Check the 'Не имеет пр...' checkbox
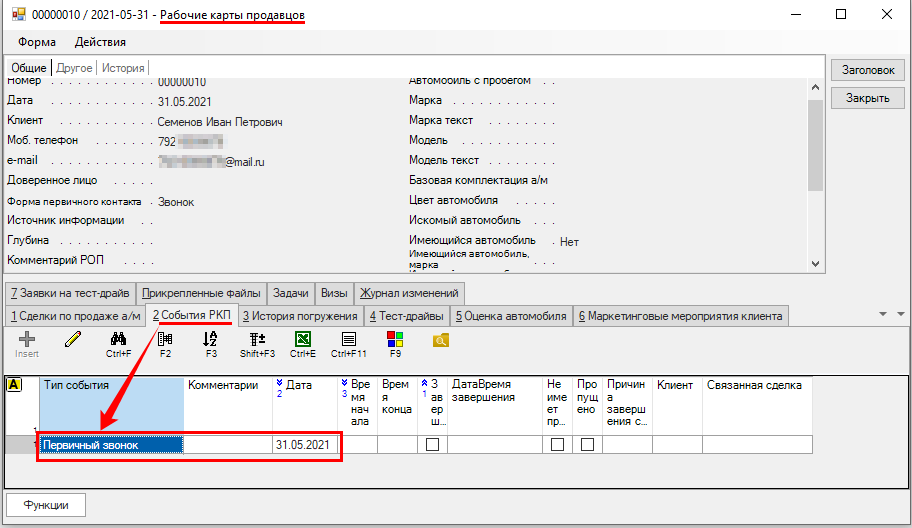Image resolution: width=912 pixels, height=528 pixels. pyautogui.click(x=557, y=445)
